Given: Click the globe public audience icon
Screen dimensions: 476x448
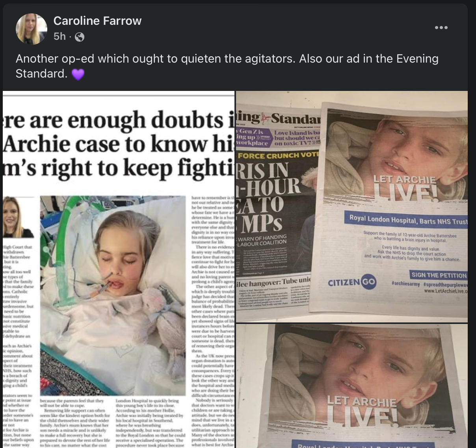Looking at the screenshot, I should (80, 37).
